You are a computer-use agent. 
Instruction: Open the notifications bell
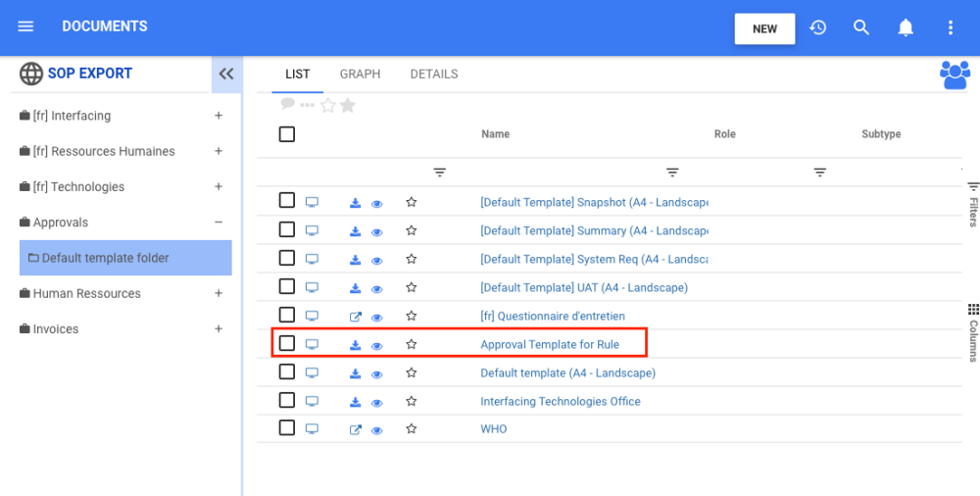(906, 27)
